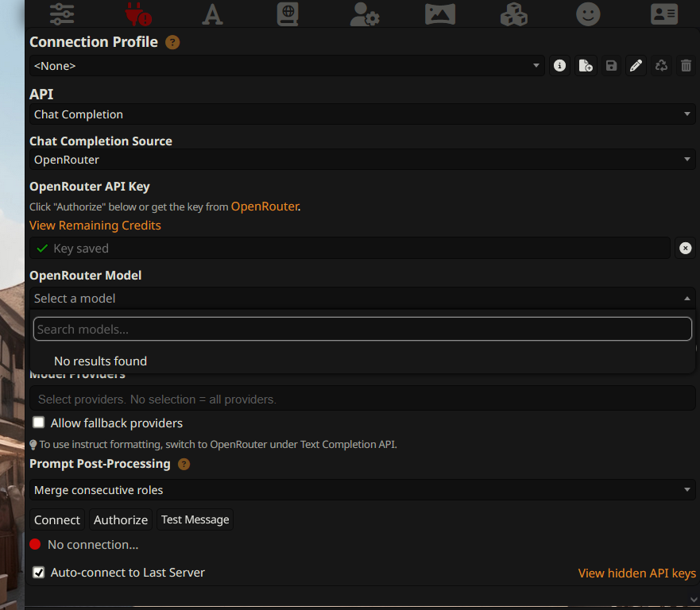Open the AI Response Formatting letter A icon
700x610 pixels.
pos(212,14)
